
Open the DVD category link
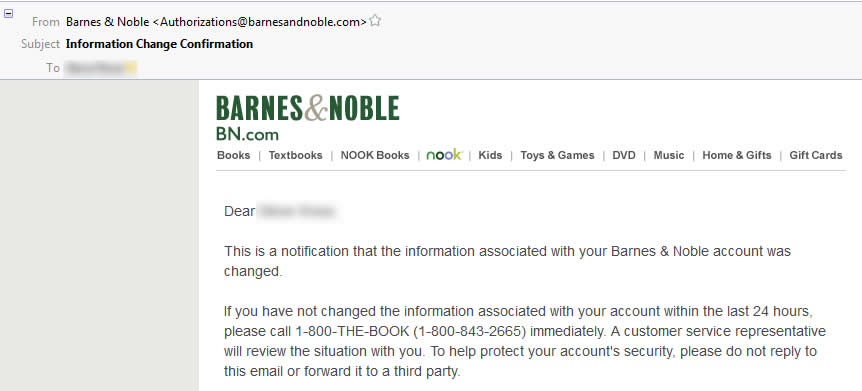coord(624,155)
